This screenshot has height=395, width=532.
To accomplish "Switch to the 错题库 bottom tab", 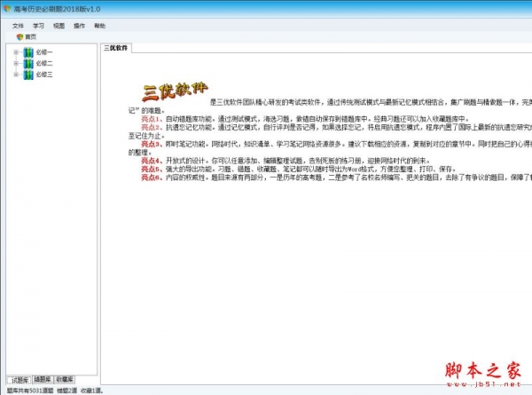I will click(43, 379).
